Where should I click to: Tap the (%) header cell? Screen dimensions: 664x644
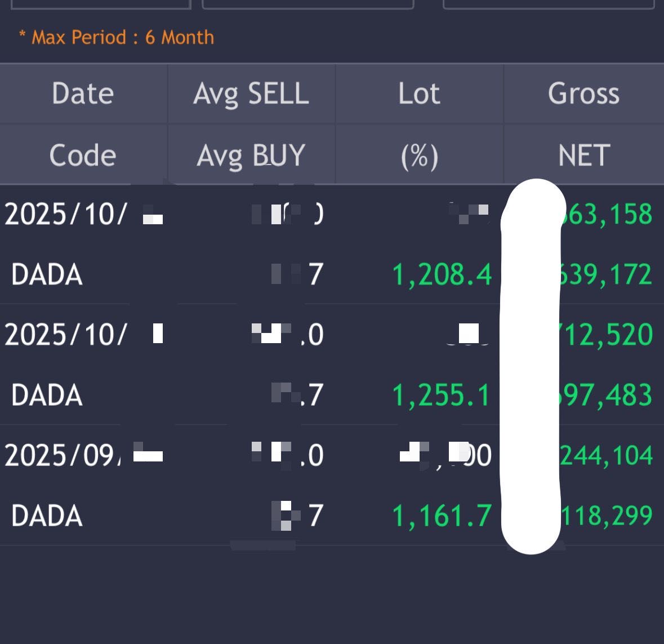point(419,155)
